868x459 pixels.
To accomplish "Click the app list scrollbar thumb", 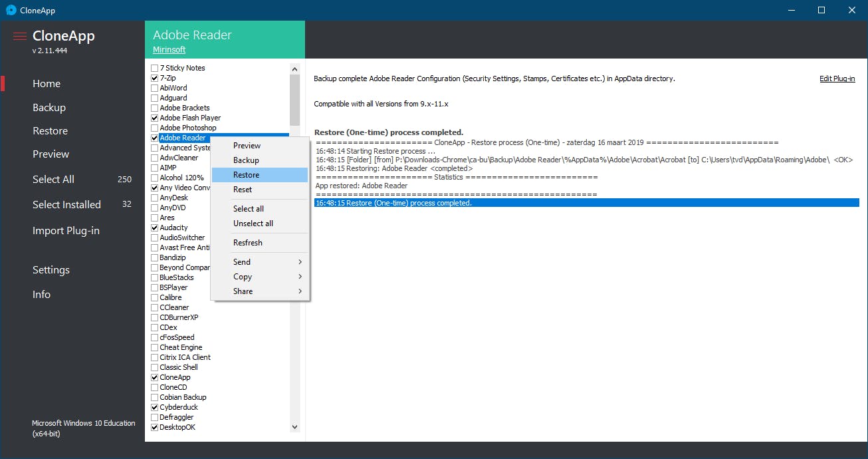I will click(x=295, y=100).
